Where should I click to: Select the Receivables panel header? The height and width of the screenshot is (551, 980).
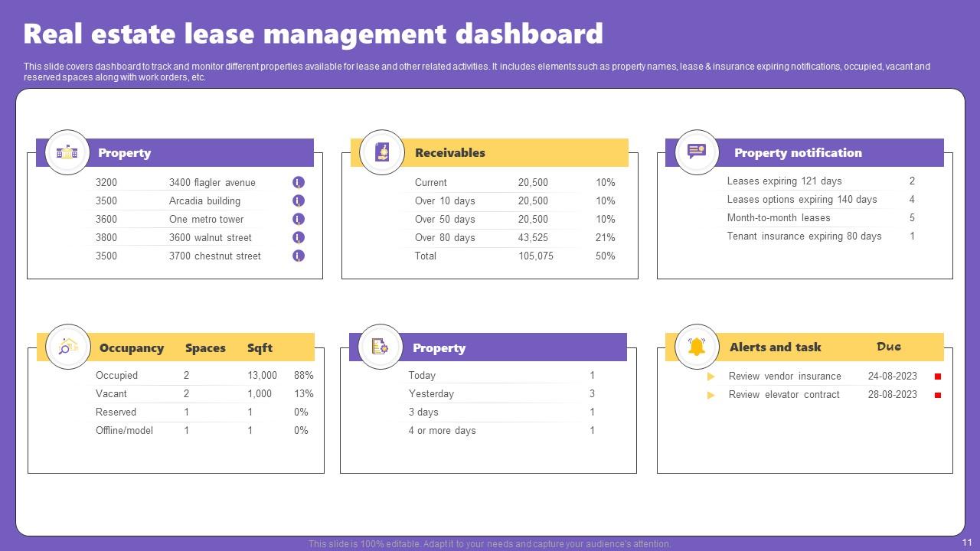[450, 153]
